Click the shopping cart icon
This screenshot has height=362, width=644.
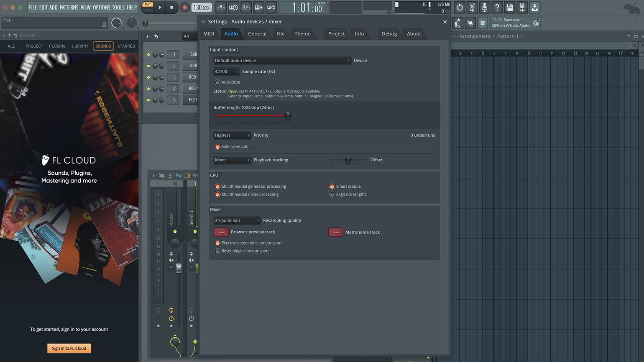coord(482,23)
